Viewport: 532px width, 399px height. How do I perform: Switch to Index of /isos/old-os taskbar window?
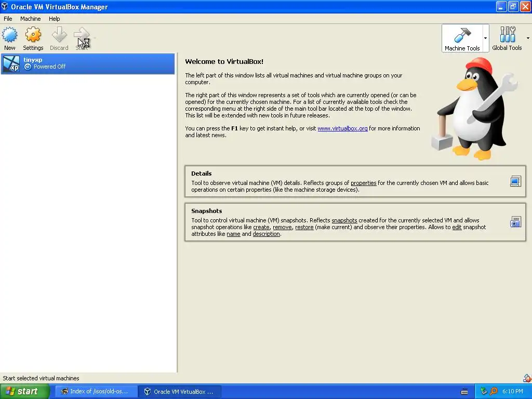click(96, 392)
